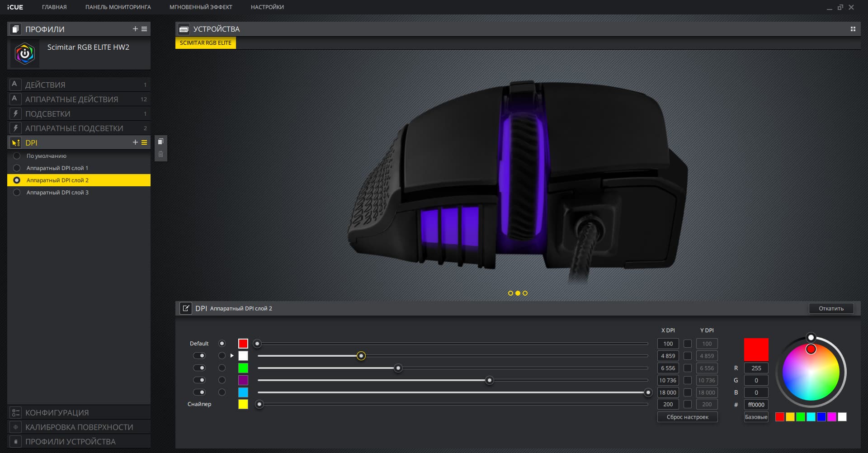Viewport: 868px width, 453px height.
Task: Click the Hardware Actions section icon
Action: coord(14,99)
